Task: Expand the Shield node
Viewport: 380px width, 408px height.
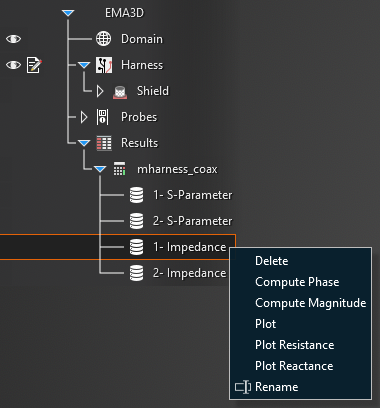Action: pos(100,91)
